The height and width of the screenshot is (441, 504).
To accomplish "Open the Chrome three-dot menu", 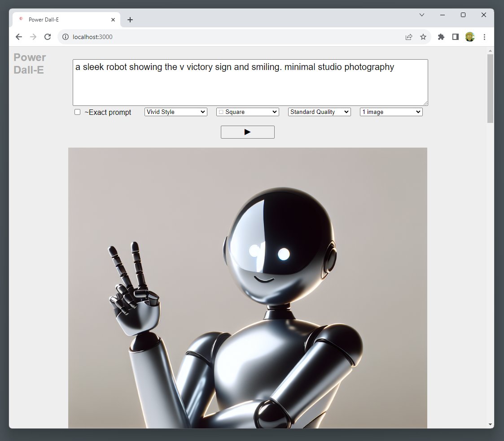I will point(485,37).
